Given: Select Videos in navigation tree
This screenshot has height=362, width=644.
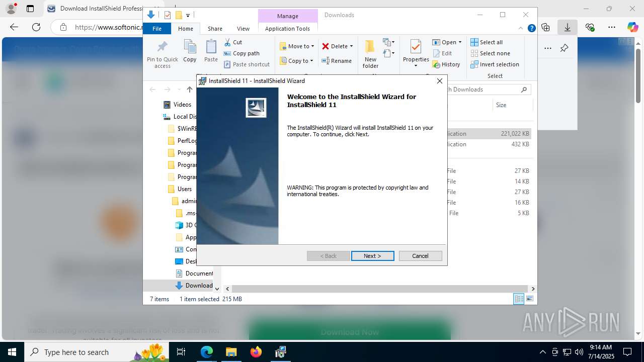Looking at the screenshot, I should (x=182, y=105).
